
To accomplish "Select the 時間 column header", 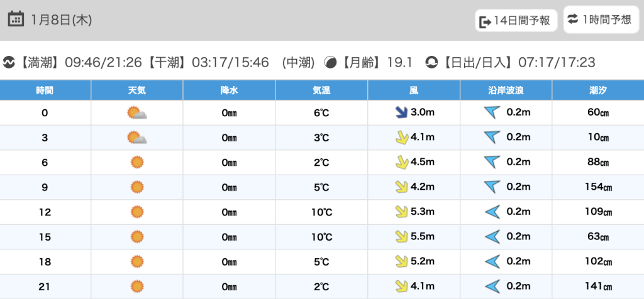I will coord(45,90).
